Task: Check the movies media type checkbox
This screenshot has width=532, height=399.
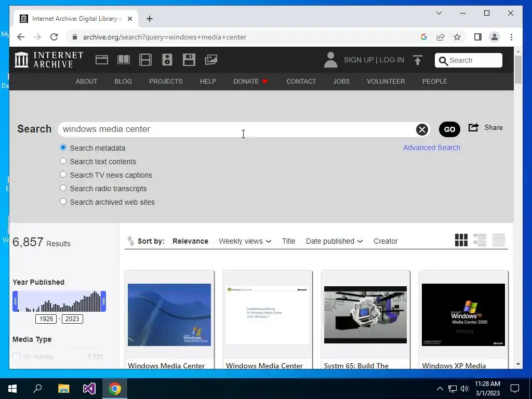Action: click(x=16, y=356)
